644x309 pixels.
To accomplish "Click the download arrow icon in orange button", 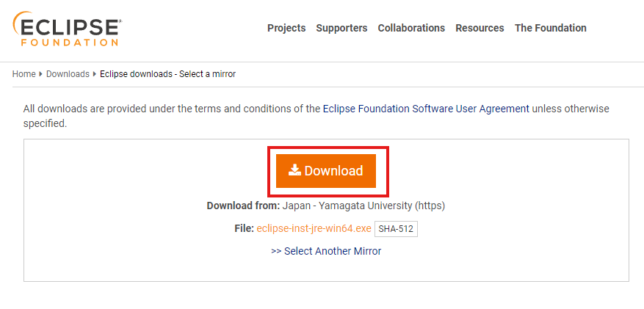I will (x=294, y=170).
